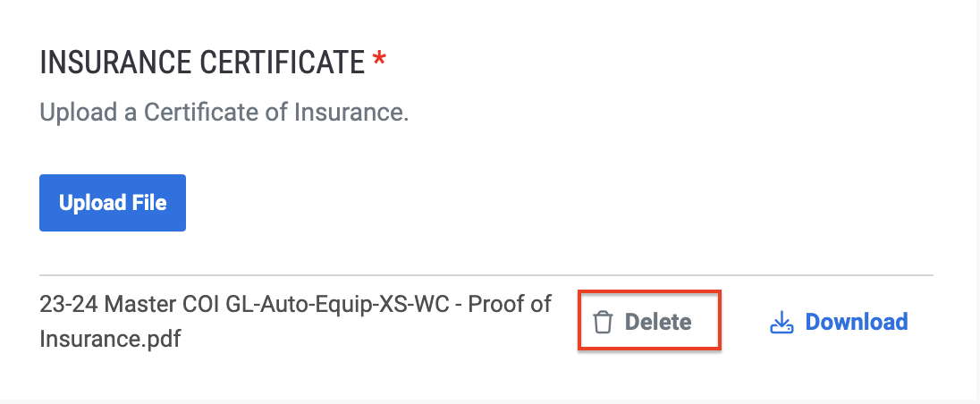Click the 23-24 Master COI file name
Viewport: 980px width, 404px height.
click(295, 322)
